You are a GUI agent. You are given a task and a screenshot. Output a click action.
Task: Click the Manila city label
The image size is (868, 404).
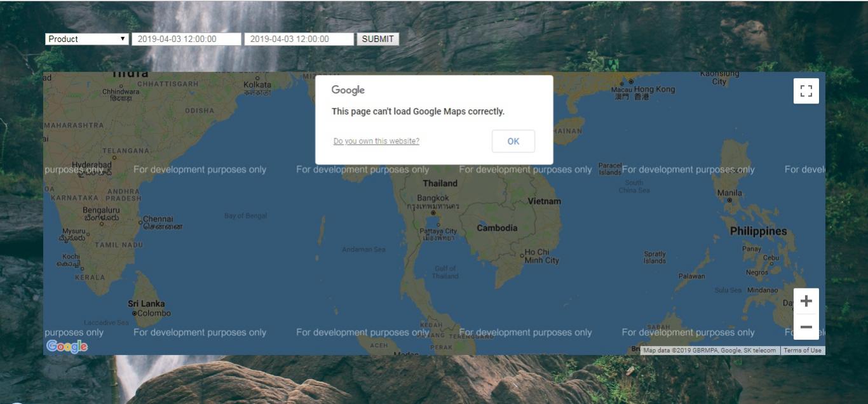point(729,193)
